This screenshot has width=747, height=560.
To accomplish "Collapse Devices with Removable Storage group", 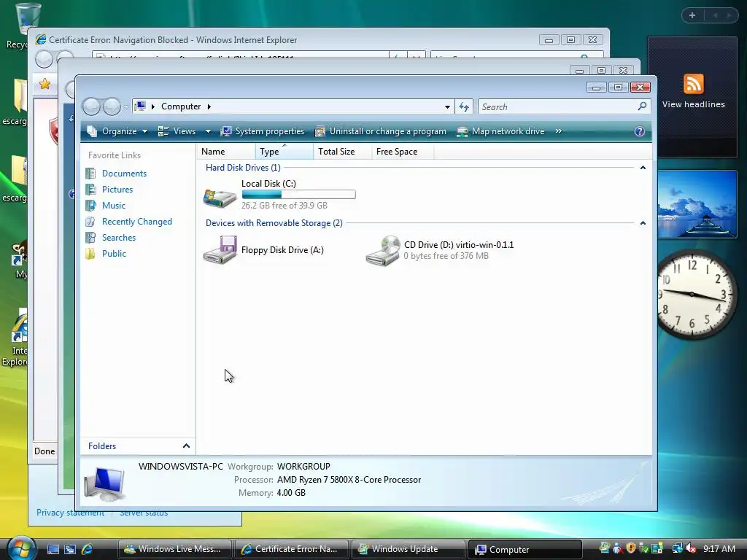I will tap(643, 223).
